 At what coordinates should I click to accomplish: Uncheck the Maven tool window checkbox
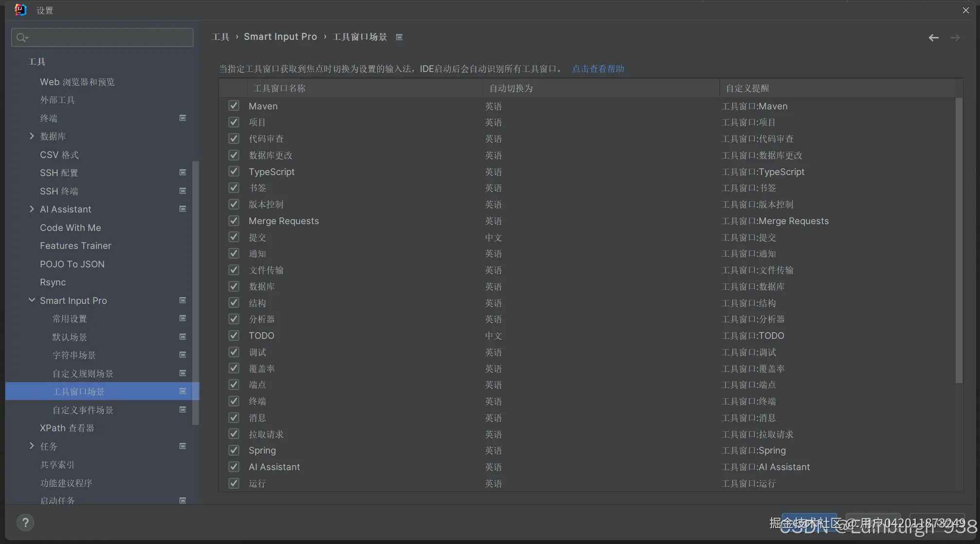(234, 105)
